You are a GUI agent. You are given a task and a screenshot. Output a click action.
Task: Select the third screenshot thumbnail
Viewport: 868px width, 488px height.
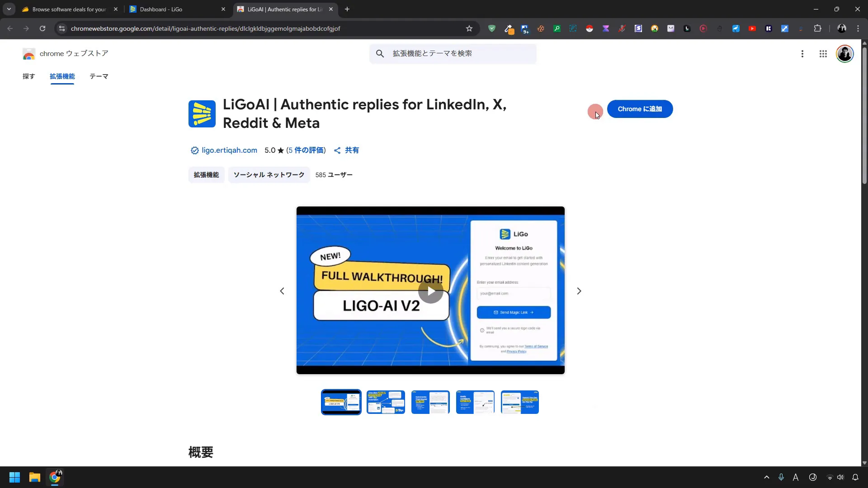pos(430,402)
